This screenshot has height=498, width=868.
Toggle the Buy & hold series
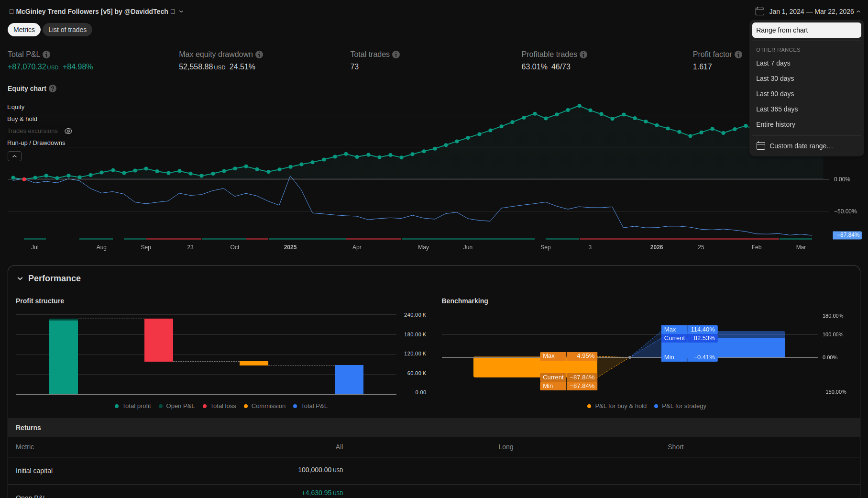pos(22,119)
